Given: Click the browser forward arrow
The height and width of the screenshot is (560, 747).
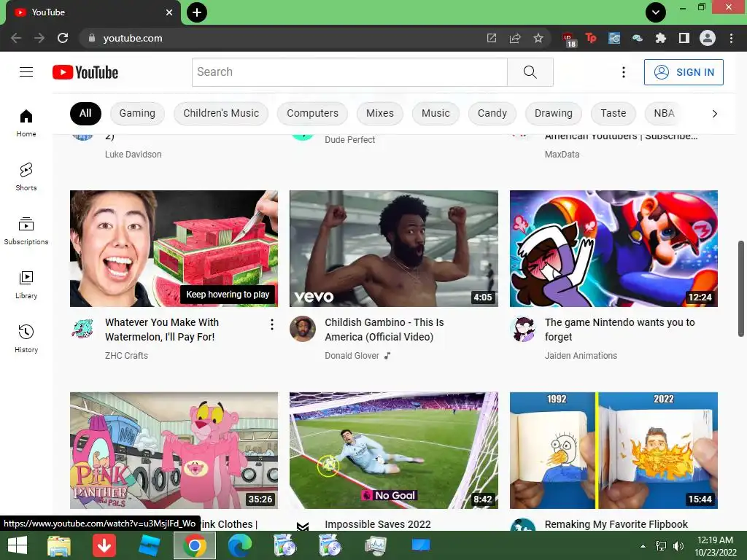Looking at the screenshot, I should coord(39,38).
